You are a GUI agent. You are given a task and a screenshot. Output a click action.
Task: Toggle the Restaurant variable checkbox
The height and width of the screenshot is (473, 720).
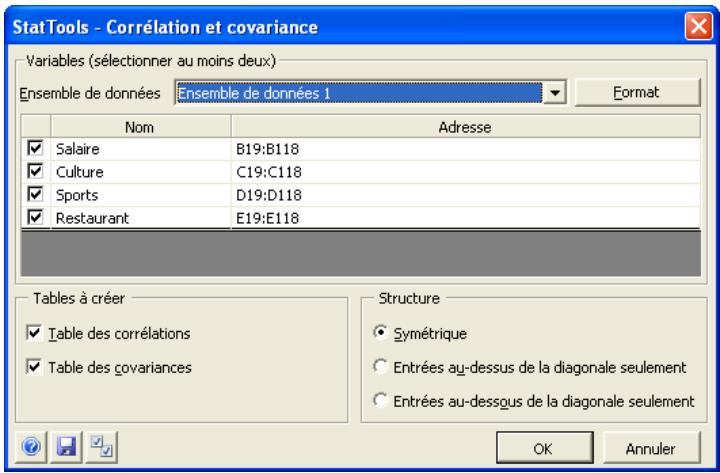pos(35,217)
